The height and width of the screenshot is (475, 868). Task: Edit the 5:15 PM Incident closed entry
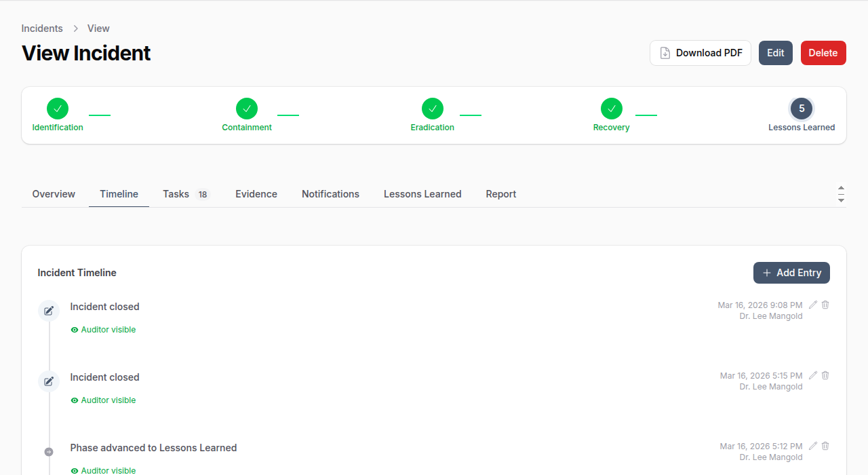(813, 376)
